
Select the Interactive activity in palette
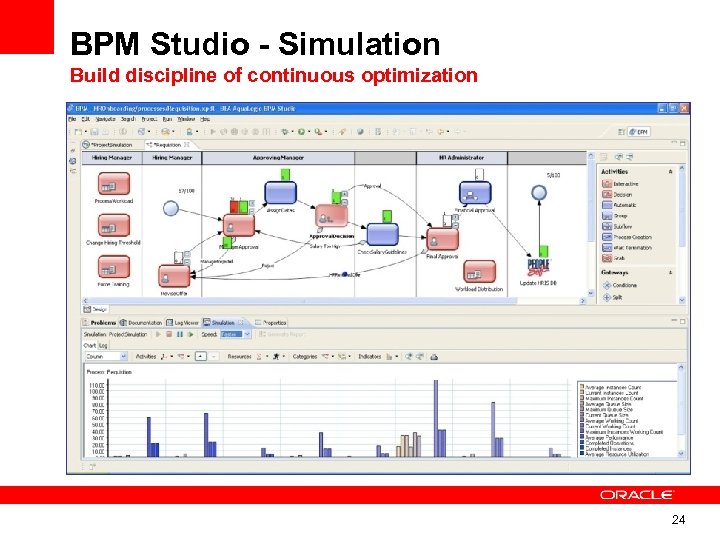pos(620,184)
